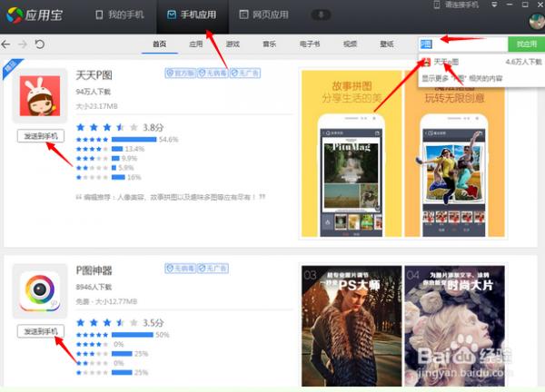Open the 玩转无限创意 orange screenshot
Viewport: 545px width, 392px height.
[455, 154]
